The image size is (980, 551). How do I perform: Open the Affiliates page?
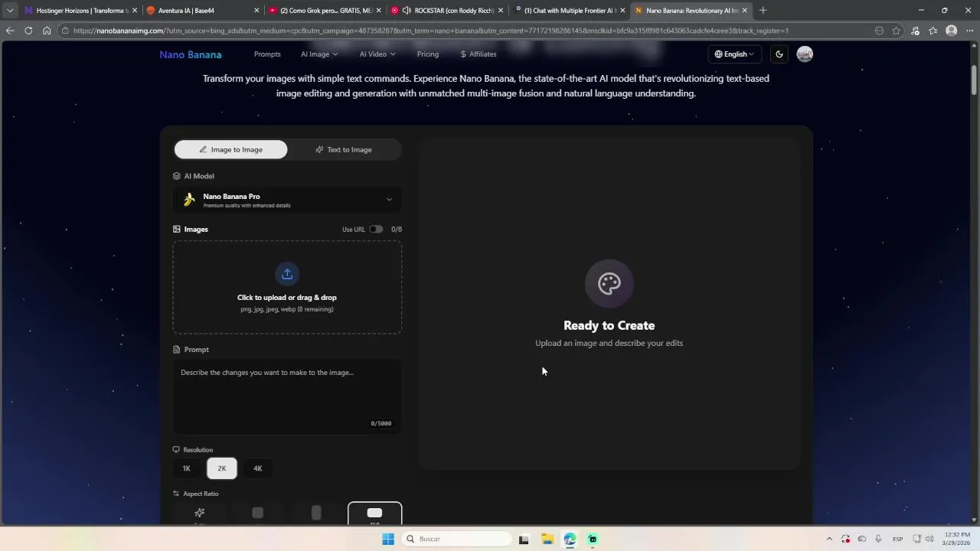coord(479,54)
